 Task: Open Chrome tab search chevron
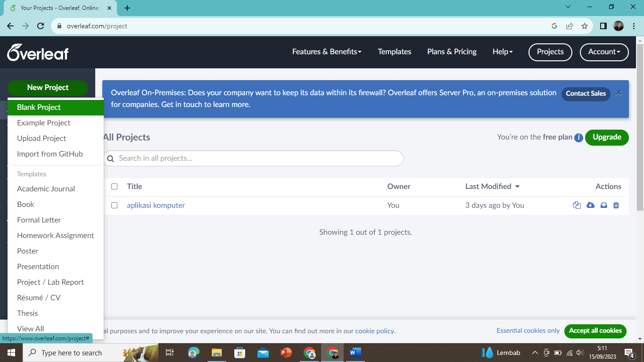click(x=568, y=7)
